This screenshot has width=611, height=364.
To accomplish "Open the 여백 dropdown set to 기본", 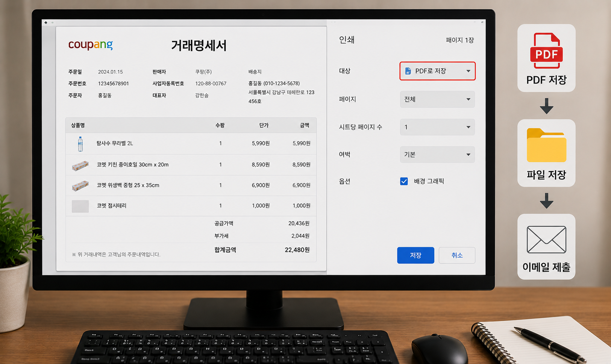I will tap(437, 155).
